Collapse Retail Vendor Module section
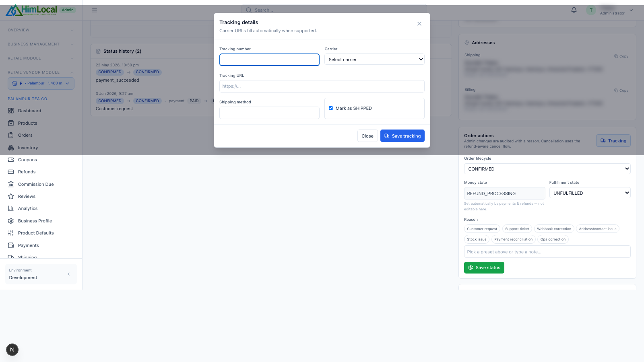The height and width of the screenshot is (362, 644). (x=41, y=72)
